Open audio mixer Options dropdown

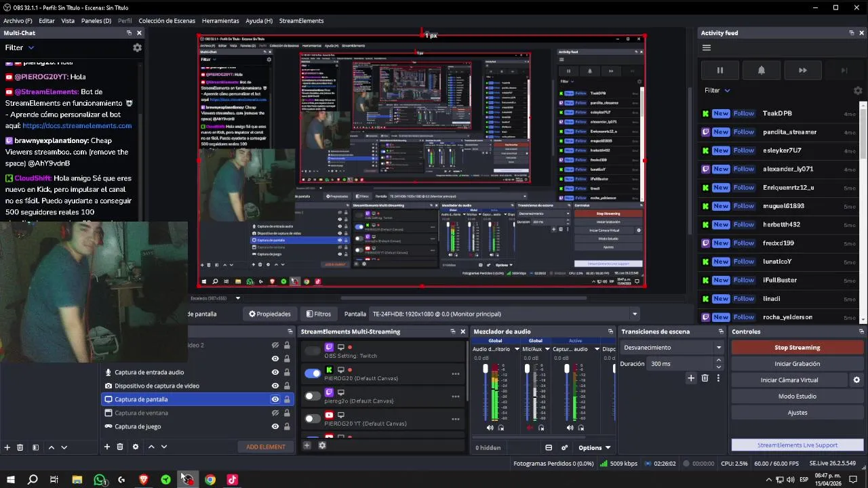point(595,447)
